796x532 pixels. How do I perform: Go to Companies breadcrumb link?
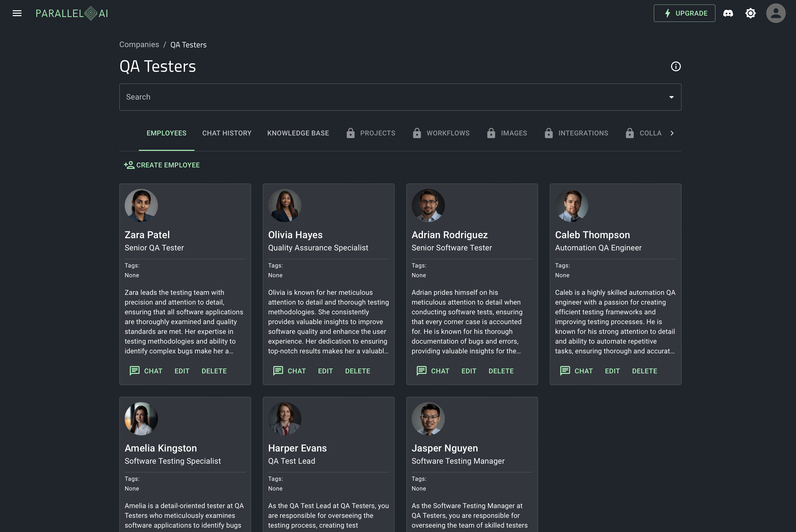click(139, 44)
